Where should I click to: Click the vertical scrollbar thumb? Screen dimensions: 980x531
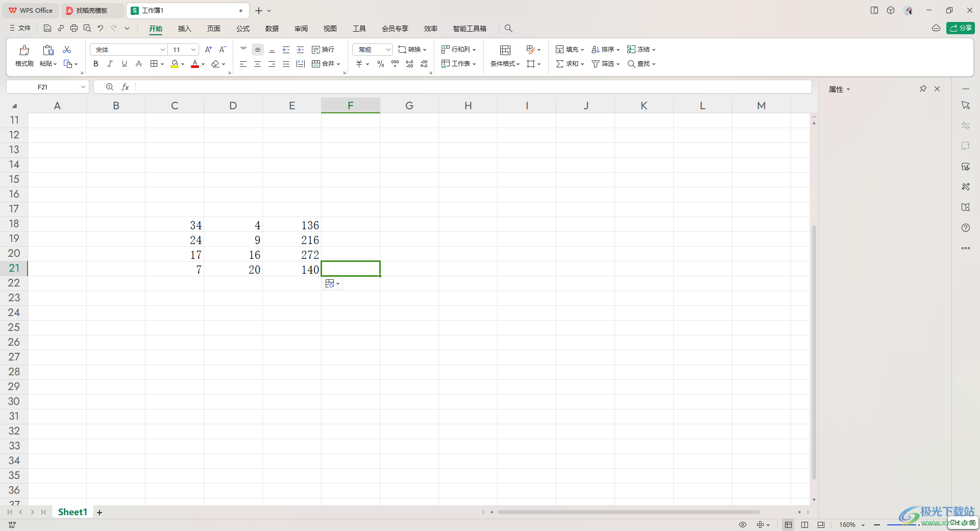pos(814,352)
